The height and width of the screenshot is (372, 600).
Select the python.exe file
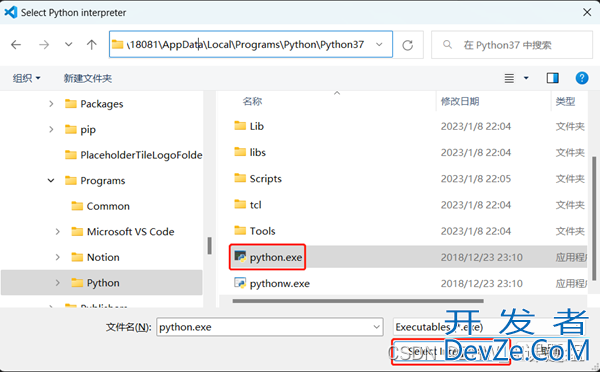(x=276, y=257)
